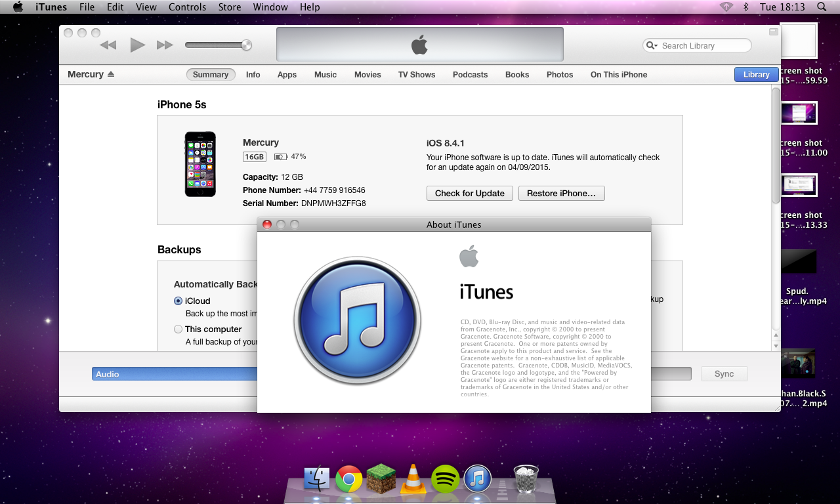The image size is (840, 504).
Task: Open the File menu
Action: [x=87, y=7]
